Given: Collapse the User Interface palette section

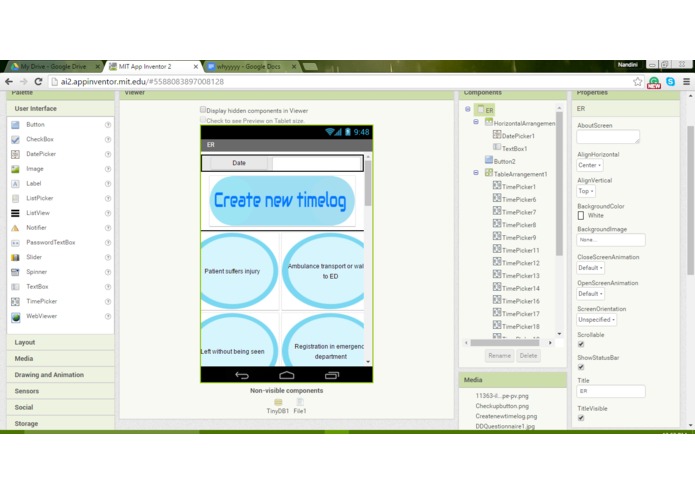Looking at the screenshot, I should [x=61, y=109].
